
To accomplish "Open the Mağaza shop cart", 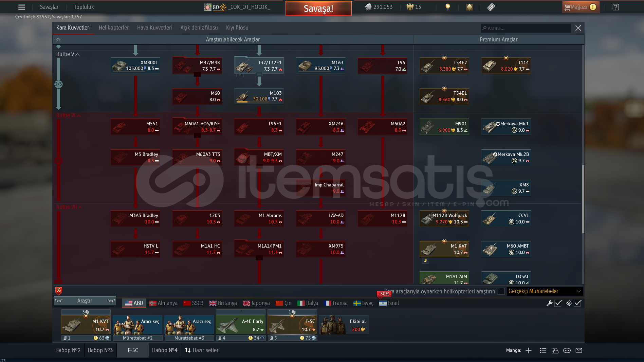I will click(x=581, y=7).
